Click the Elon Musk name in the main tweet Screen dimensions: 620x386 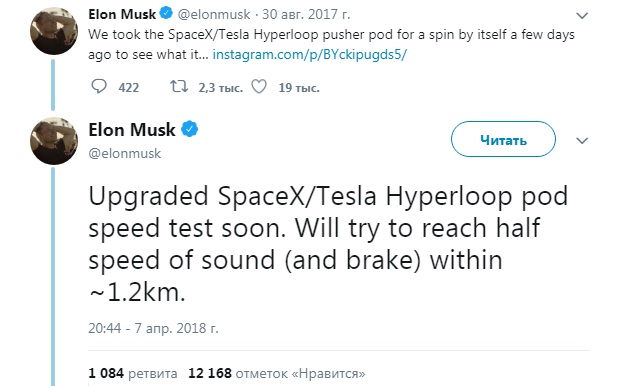[132, 129]
